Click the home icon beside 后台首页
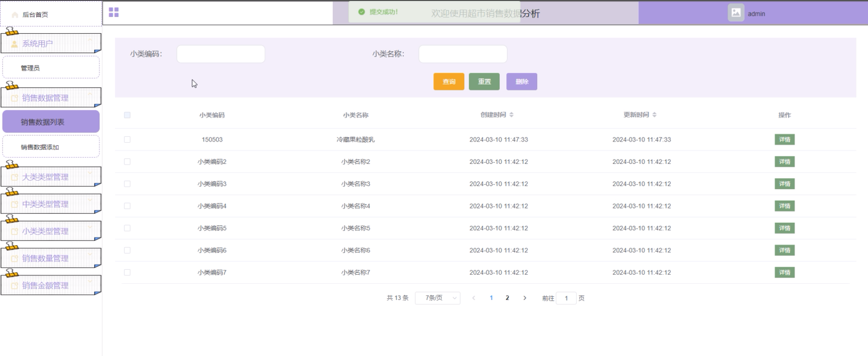 [15, 14]
